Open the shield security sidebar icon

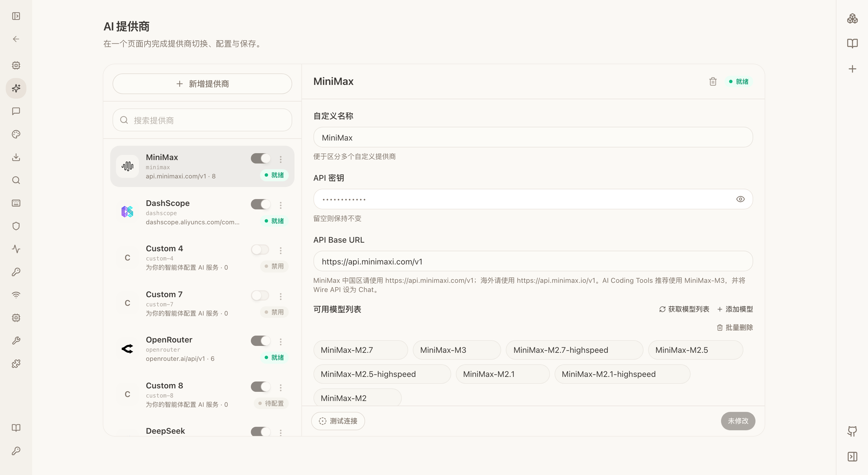(x=16, y=226)
